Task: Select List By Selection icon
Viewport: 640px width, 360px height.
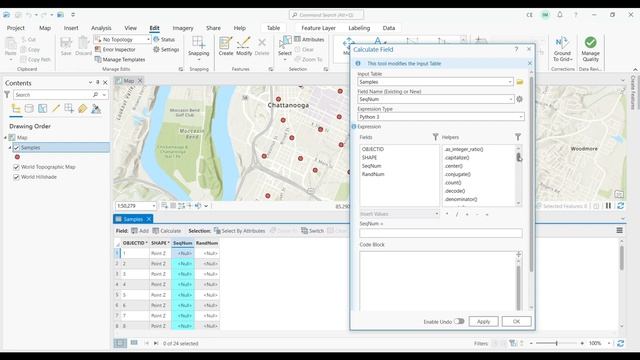Action: pyautogui.click(x=42, y=109)
